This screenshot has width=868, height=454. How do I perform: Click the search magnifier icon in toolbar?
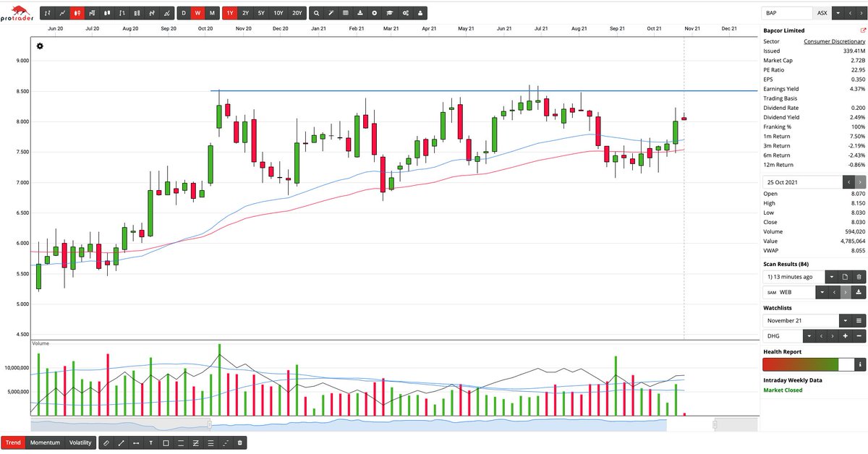pyautogui.click(x=315, y=13)
